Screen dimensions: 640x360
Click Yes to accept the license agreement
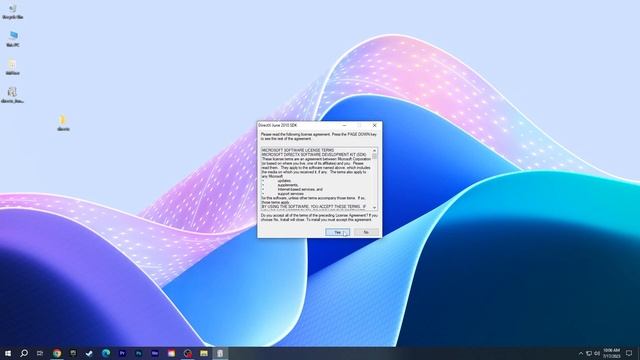(337, 232)
